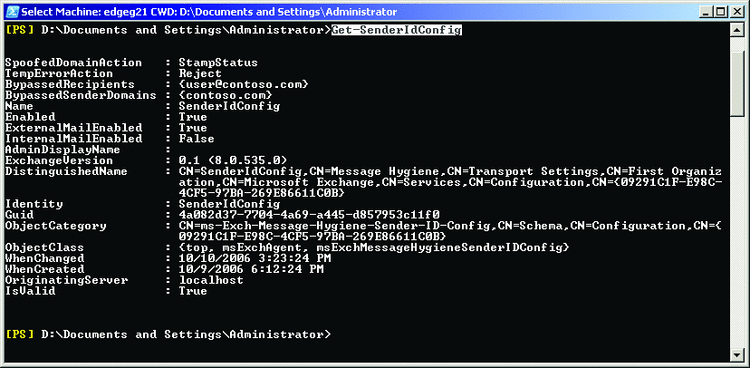Click the ExternalMailEnabled property label
The height and width of the screenshot is (368, 750).
(x=74, y=128)
